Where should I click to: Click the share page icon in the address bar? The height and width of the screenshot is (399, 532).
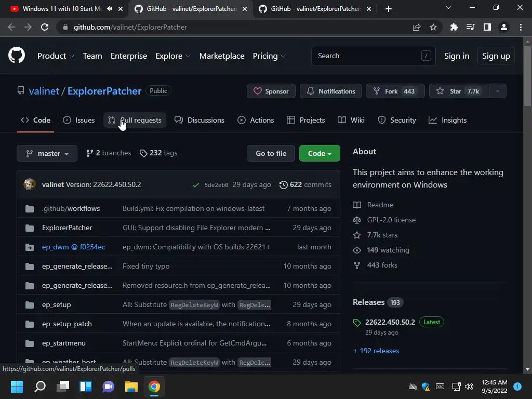pos(416,27)
